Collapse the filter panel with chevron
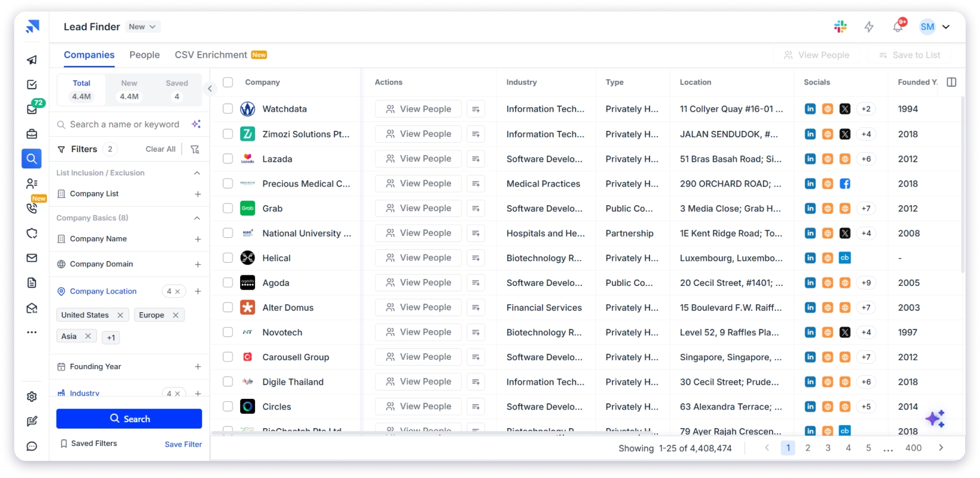 coord(209,89)
